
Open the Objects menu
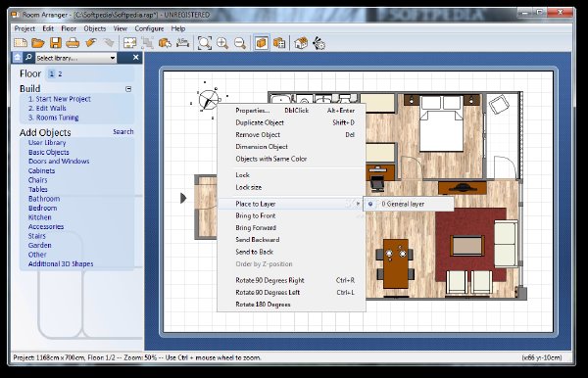(x=94, y=28)
